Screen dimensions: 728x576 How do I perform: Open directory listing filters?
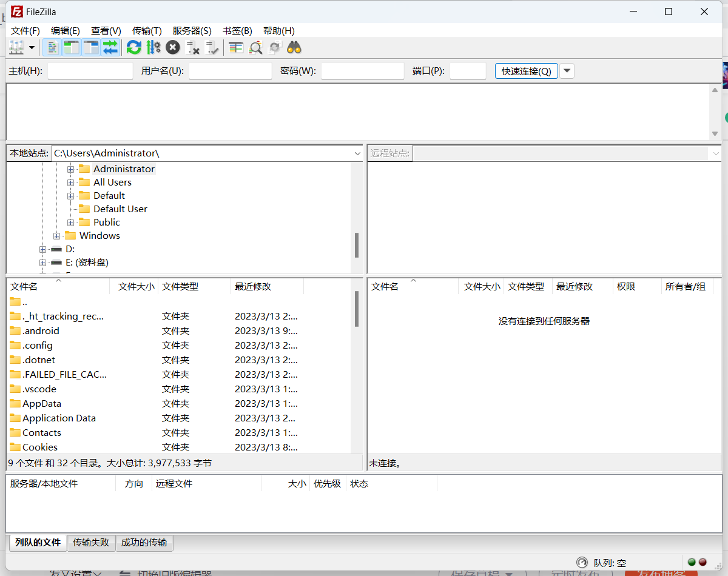point(235,47)
